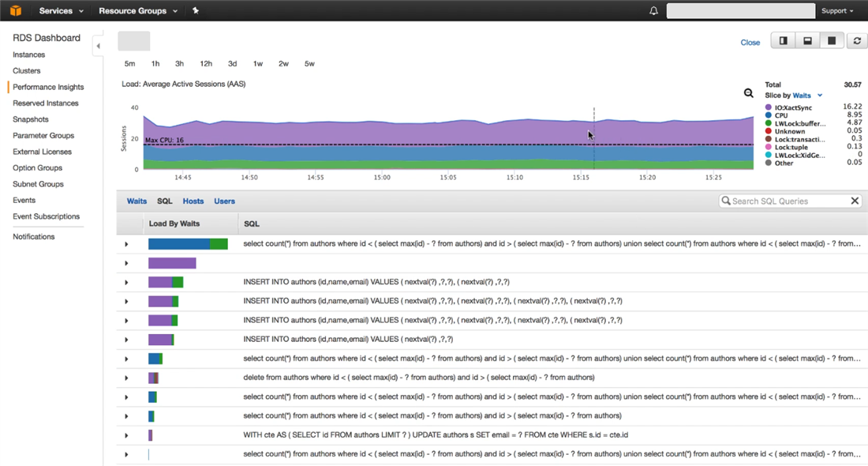Open Performance Insights in the sidebar
The height and width of the screenshot is (466, 868).
tap(48, 87)
